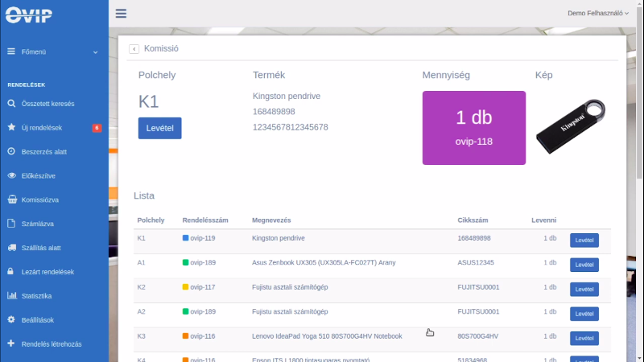The image size is (644, 362).
Task: Click the orange marker beside ovip-116 in row K3
Action: pos(185,335)
